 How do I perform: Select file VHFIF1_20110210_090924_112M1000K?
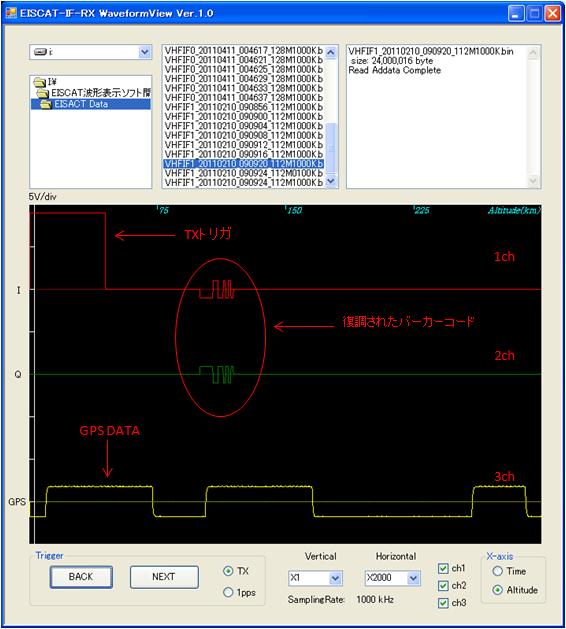pyautogui.click(x=243, y=183)
